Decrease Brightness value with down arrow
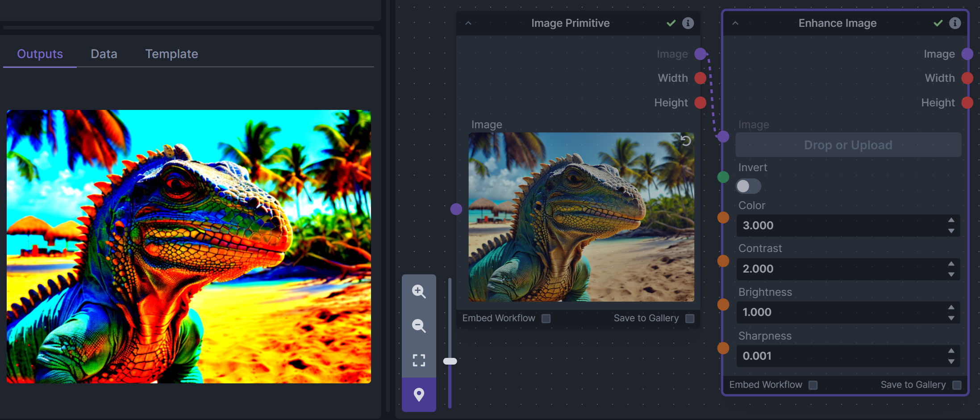Screen dimensions: 980x420 tap(951, 318)
